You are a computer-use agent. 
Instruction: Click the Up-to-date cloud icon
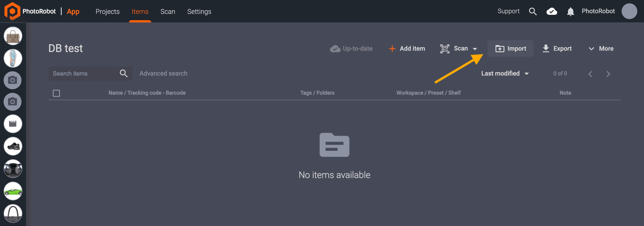pyautogui.click(x=335, y=48)
